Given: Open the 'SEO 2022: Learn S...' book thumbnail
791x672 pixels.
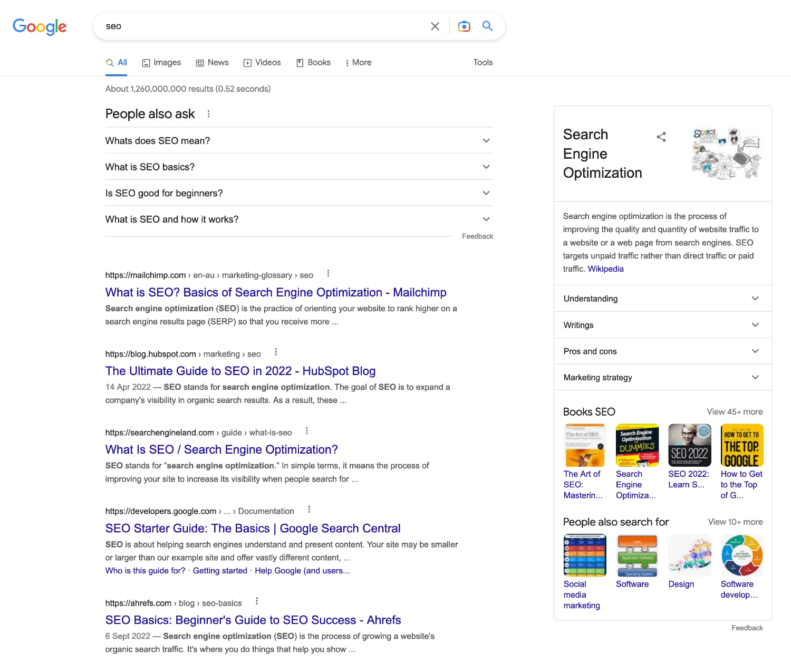Looking at the screenshot, I should click(689, 445).
